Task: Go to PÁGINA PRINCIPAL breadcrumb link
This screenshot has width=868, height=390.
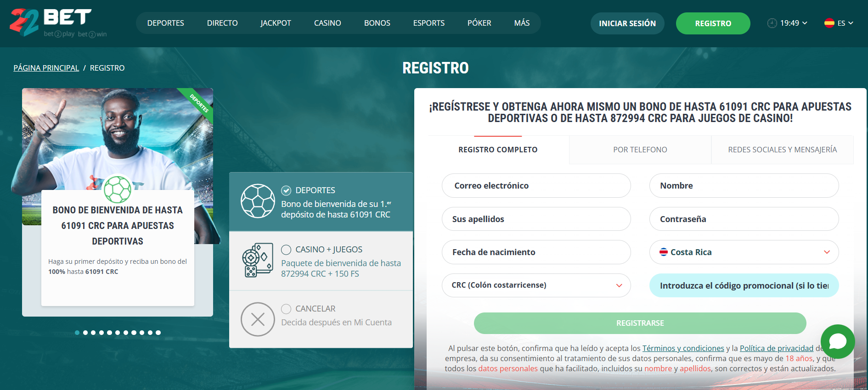Action: tap(46, 68)
